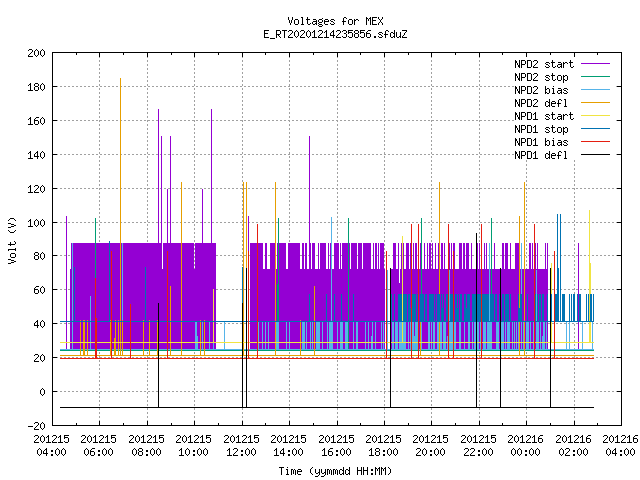Click the purple NPD2 start legend line
Image resolution: width=640 pixels, height=480 pixels.
click(595, 64)
